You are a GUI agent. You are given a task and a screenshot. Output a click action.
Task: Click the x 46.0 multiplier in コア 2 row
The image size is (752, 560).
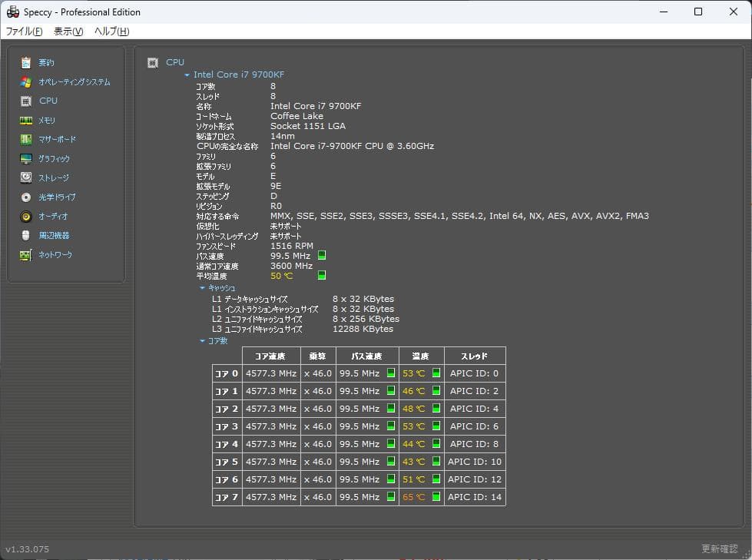(318, 409)
